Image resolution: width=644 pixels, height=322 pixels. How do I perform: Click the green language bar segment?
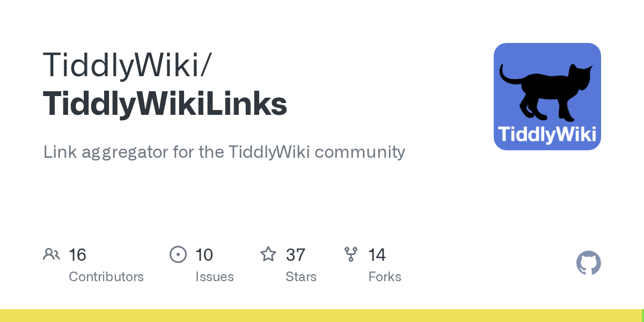click(642, 316)
